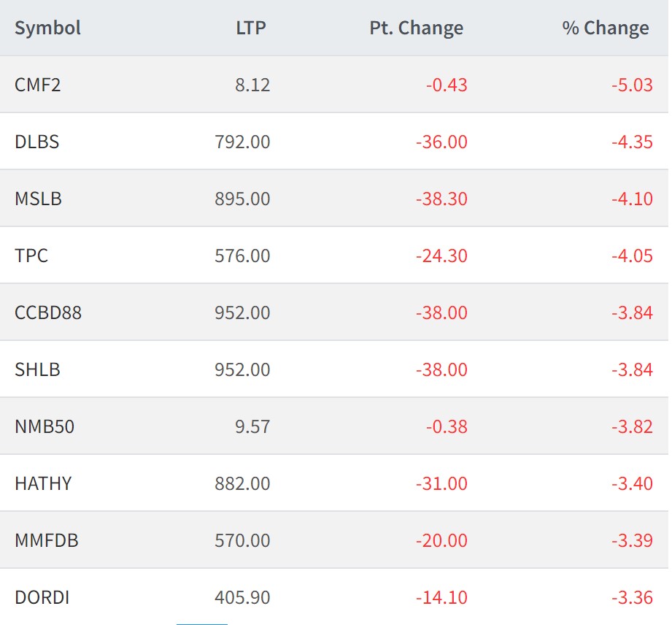
Task: Open the CMF2 symbol link
Action: [x=38, y=85]
